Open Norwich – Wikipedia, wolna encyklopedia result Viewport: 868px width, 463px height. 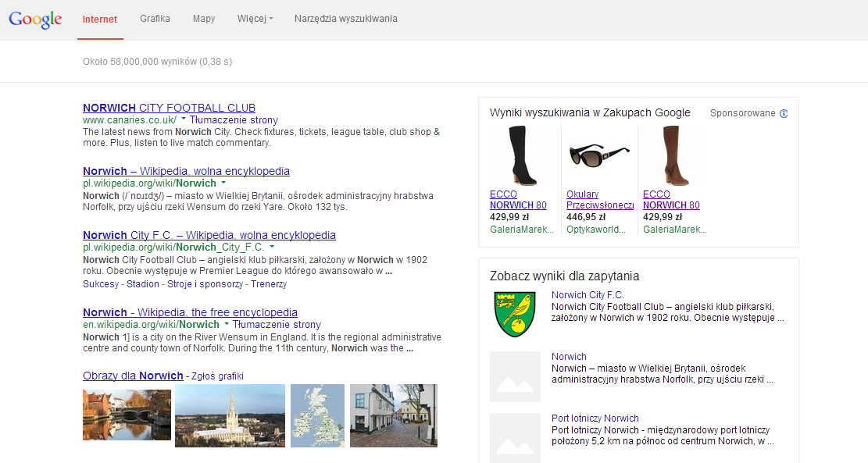[x=186, y=171]
